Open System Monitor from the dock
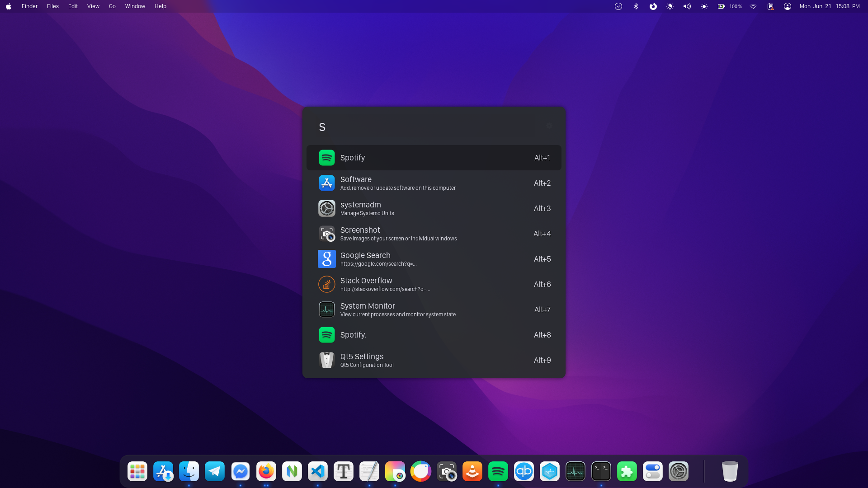Viewport: 868px width, 488px height. coord(576,471)
